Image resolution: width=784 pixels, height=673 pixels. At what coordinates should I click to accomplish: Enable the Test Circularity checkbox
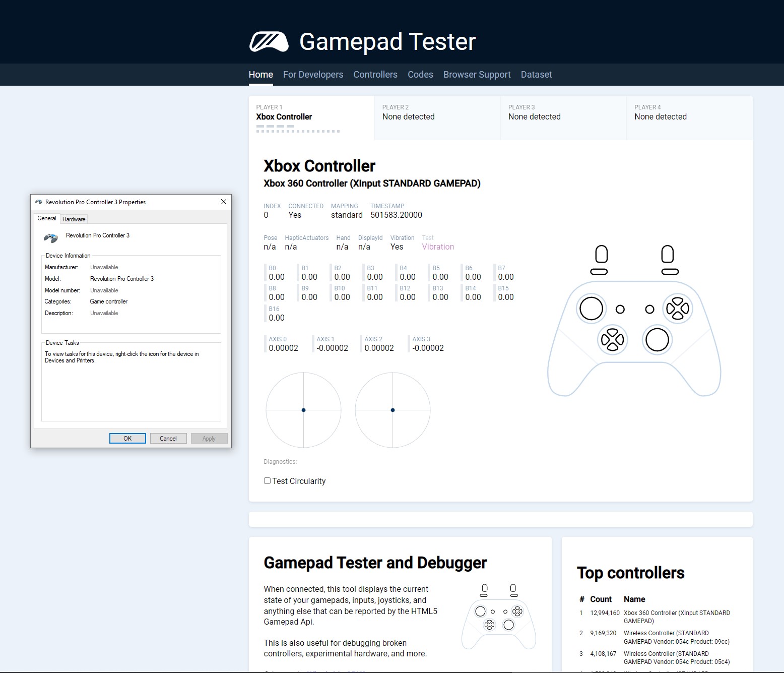268,481
